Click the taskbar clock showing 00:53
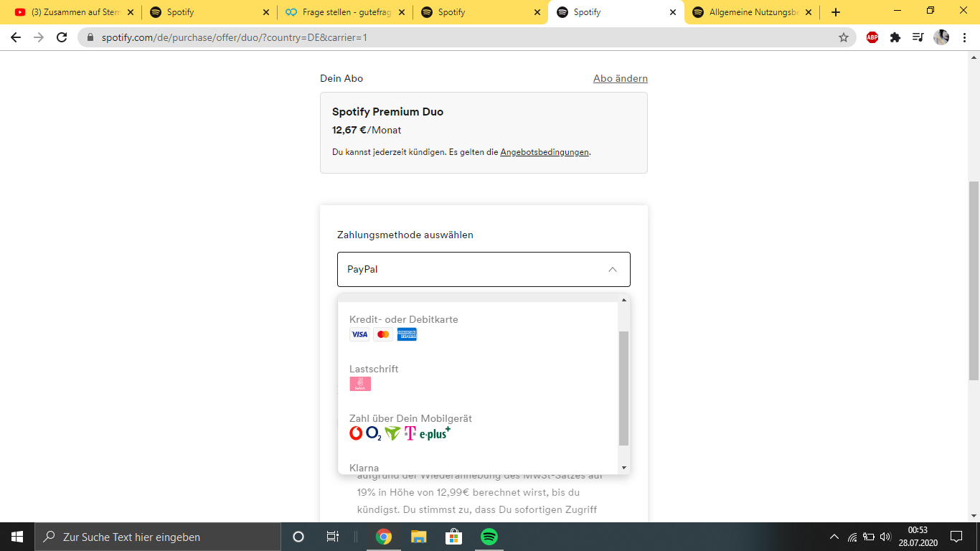 (x=918, y=537)
